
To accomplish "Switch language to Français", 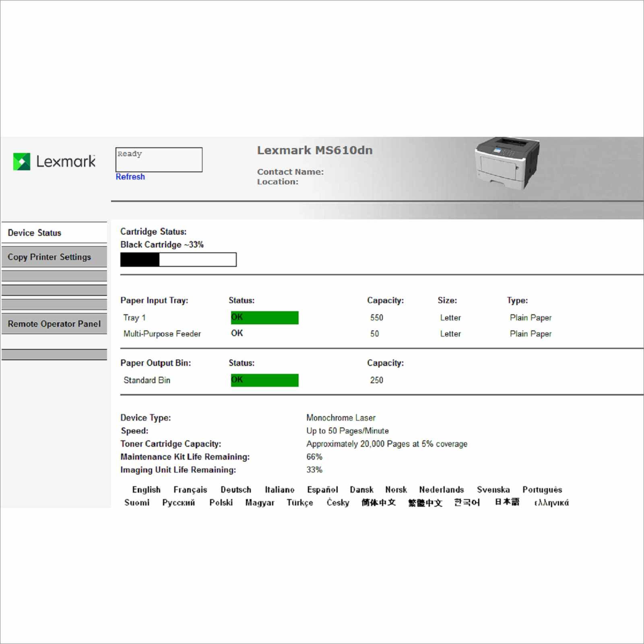I will pyautogui.click(x=190, y=489).
